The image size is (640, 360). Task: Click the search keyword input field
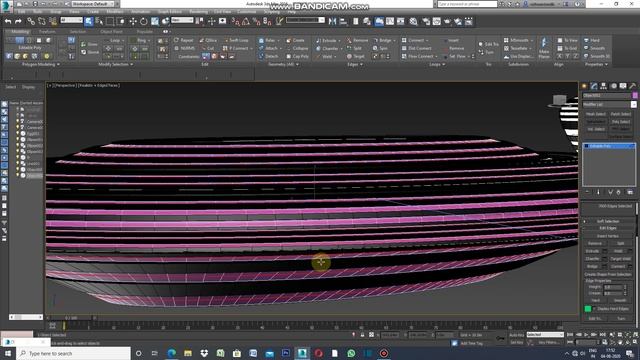[467, 4]
